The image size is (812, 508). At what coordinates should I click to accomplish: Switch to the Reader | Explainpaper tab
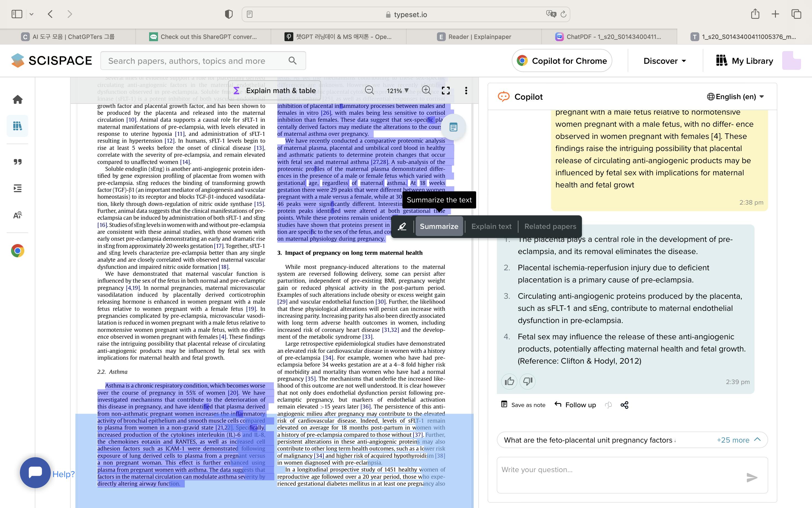pyautogui.click(x=474, y=37)
